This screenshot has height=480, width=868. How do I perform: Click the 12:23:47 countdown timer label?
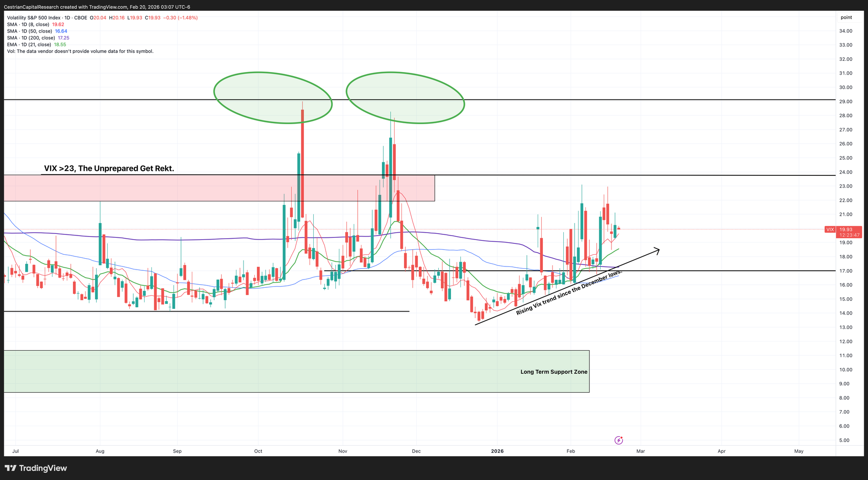849,235
